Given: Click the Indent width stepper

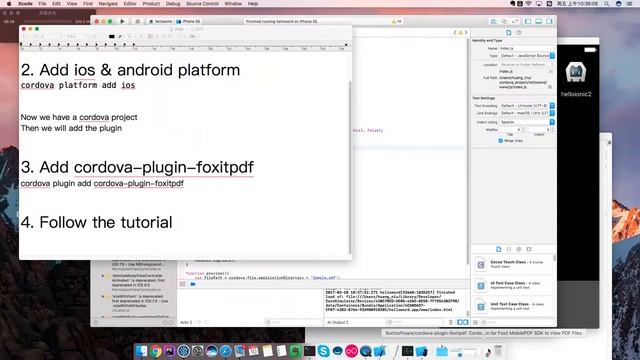Looking at the screenshot, I should (553, 130).
